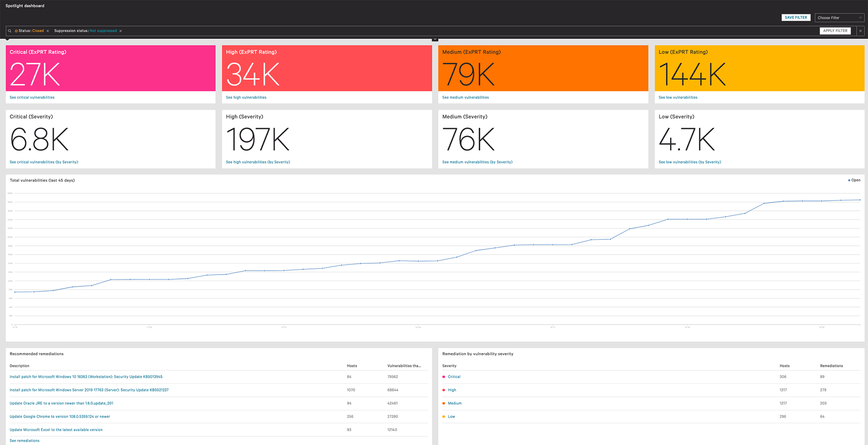Screen dimensions: 868x445
Task: Open the Update Google Chrome remediation
Action: (x=60, y=416)
